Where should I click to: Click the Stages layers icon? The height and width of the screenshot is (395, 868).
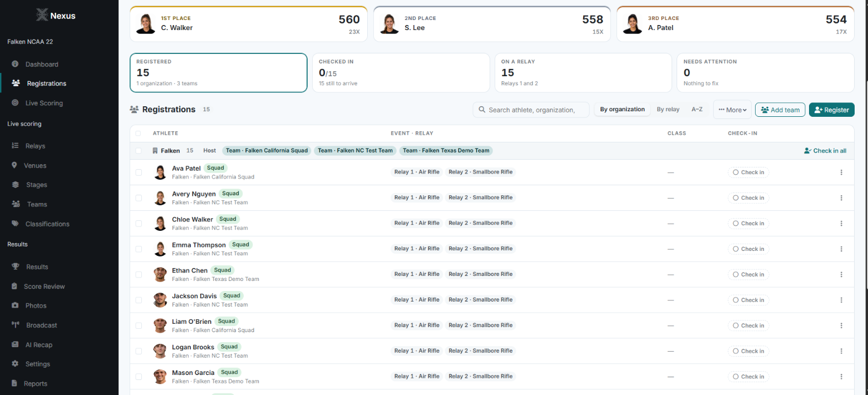click(15, 185)
